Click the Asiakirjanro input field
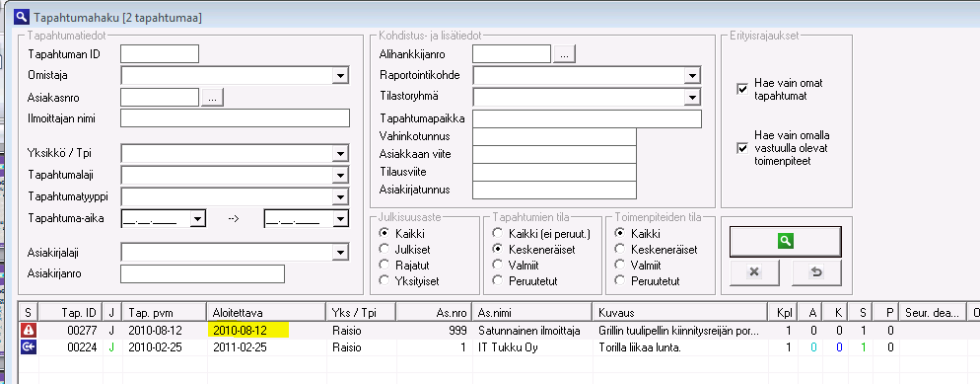Screen dimensions: 980x384 [202, 273]
